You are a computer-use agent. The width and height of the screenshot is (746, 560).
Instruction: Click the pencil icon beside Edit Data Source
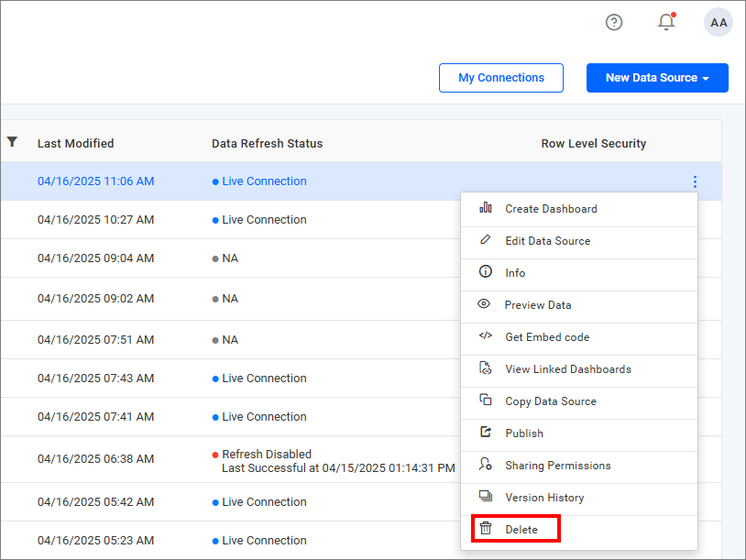(x=486, y=241)
